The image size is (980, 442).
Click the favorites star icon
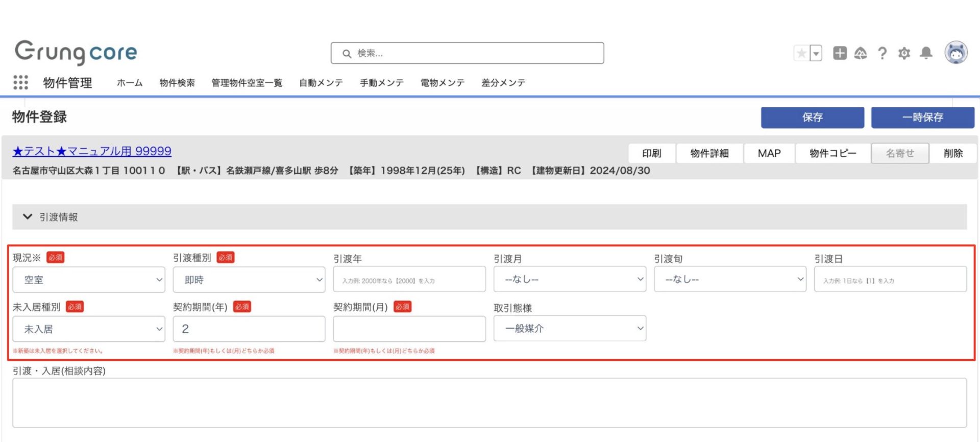pos(801,53)
